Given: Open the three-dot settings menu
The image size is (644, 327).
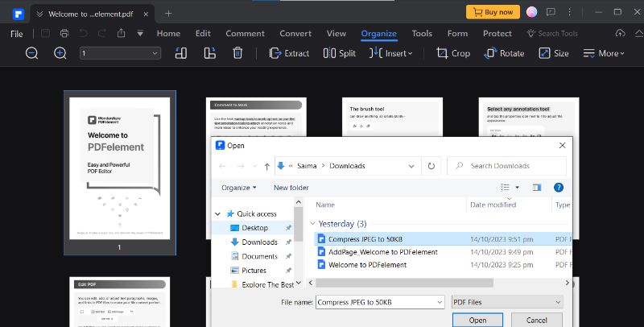Looking at the screenshot, I should (569, 12).
